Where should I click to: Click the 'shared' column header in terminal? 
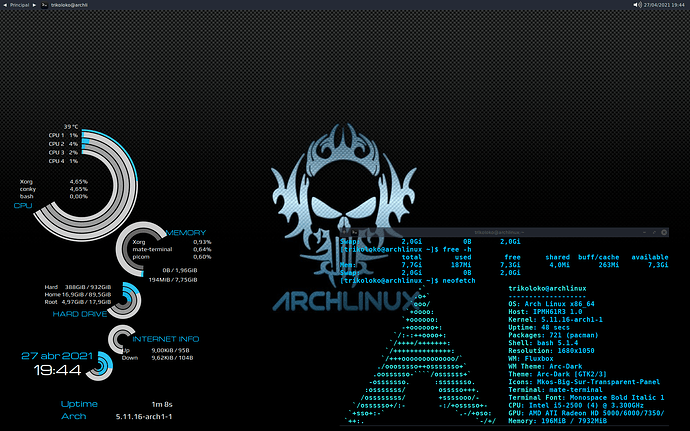coord(558,257)
